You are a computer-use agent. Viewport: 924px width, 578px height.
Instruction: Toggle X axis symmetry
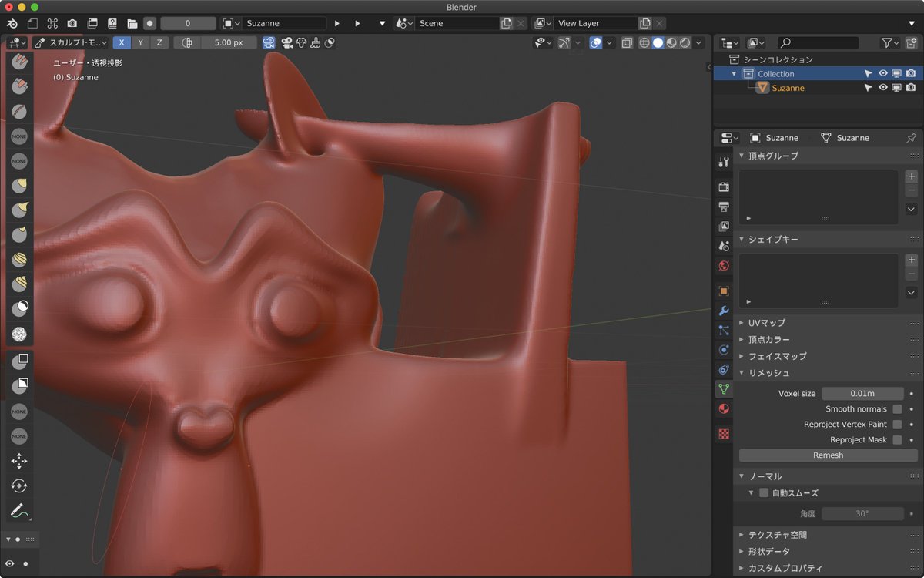(121, 42)
